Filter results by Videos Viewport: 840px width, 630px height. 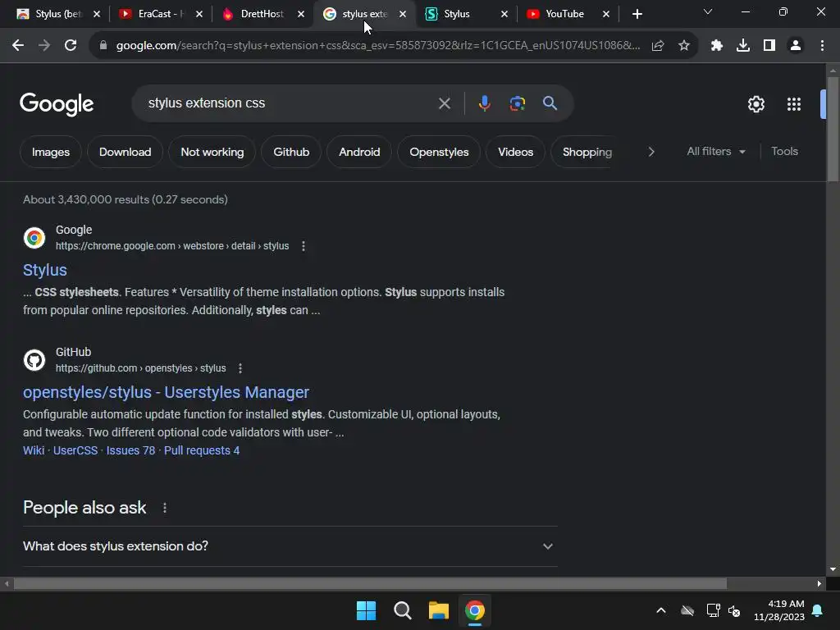tap(515, 152)
